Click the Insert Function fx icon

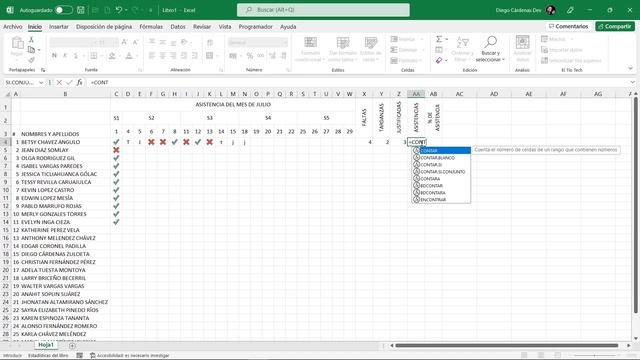click(80, 82)
